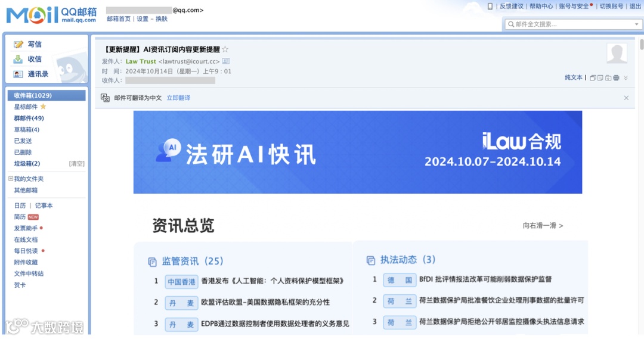Image resolution: width=644 pixels, height=339 pixels.
Task: Click the search magnifier icon
Action: (511, 24)
